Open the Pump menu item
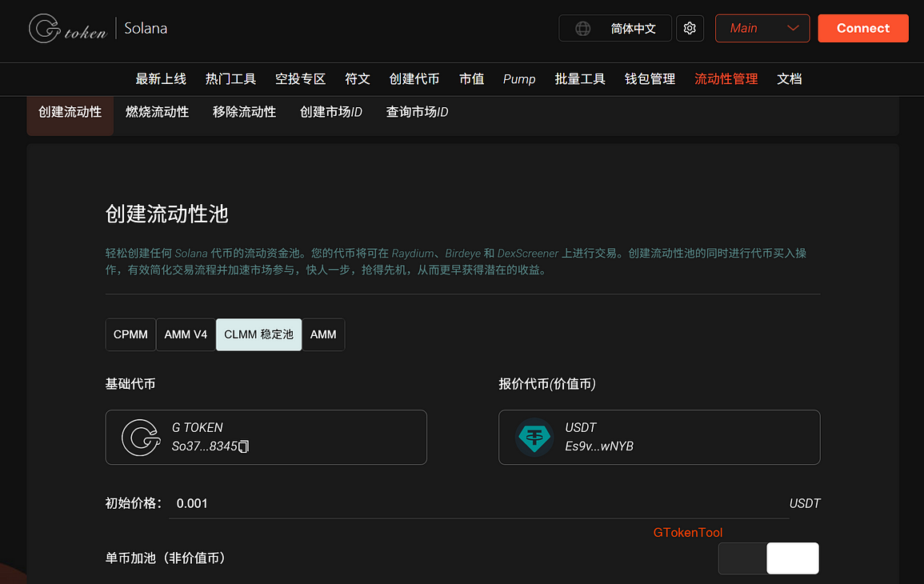 click(x=519, y=79)
